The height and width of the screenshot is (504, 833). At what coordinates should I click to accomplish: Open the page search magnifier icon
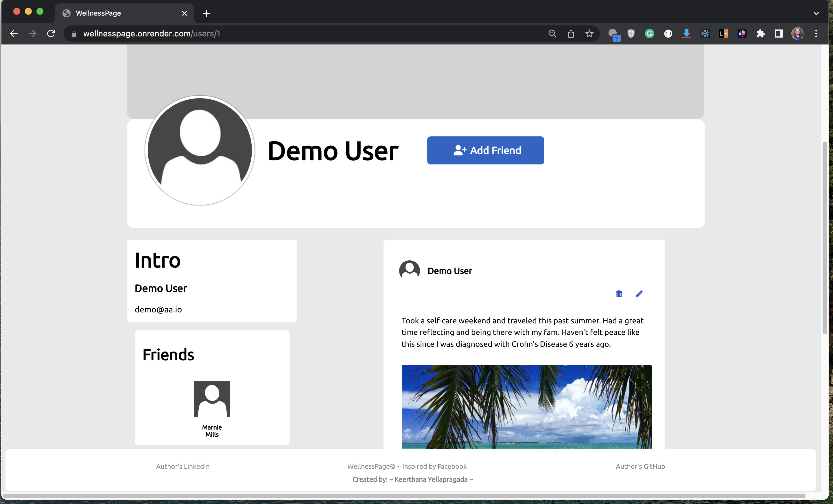(552, 34)
